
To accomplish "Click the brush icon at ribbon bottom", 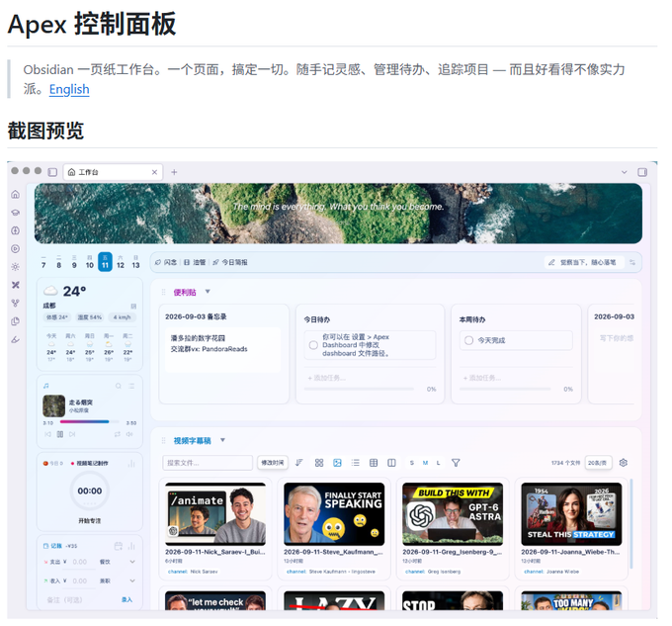I will [x=16, y=339].
